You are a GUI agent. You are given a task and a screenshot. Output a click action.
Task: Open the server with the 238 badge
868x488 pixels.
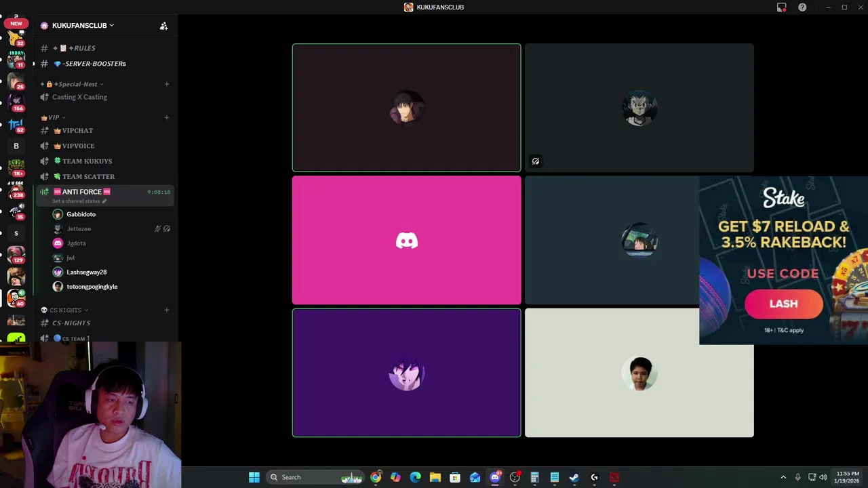[16, 190]
